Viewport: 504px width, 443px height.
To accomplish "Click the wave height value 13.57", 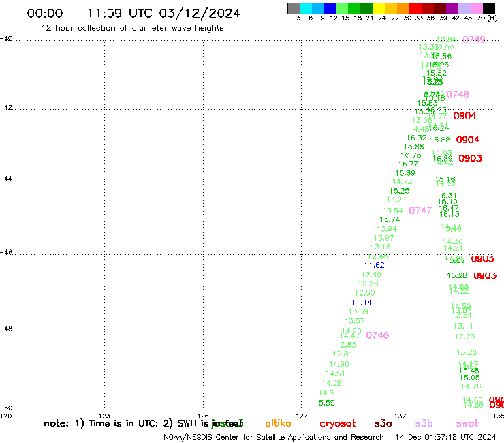I will click(x=355, y=322).
